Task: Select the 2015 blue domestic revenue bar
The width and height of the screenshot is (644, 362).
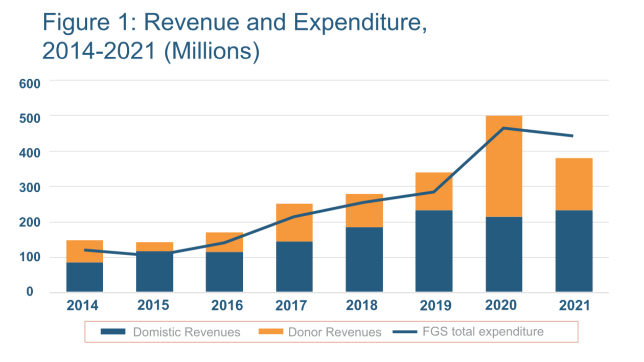Action: click(154, 271)
